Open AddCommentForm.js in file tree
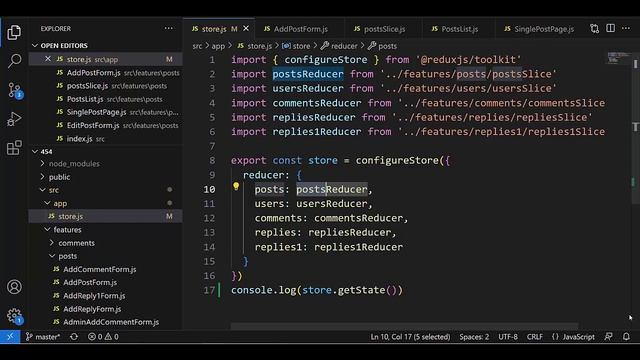The height and width of the screenshot is (360, 640). (x=105, y=269)
